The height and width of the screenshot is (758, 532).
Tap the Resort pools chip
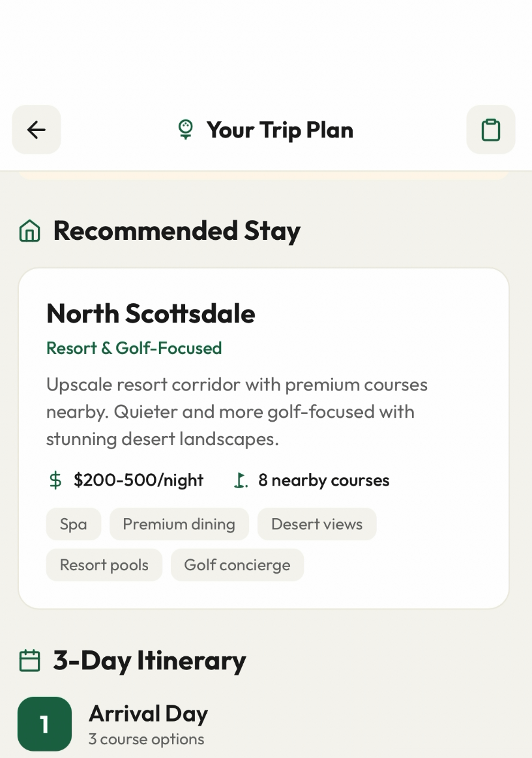104,564
